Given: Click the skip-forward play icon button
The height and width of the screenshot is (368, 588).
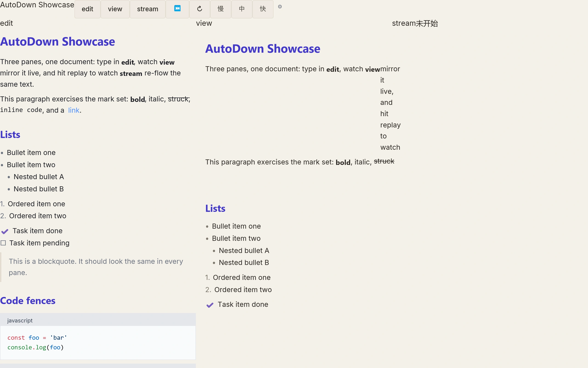Looking at the screenshot, I should (177, 9).
